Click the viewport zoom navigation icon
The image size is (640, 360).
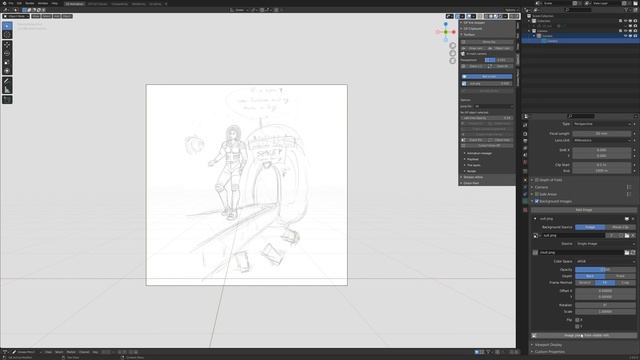453,46
